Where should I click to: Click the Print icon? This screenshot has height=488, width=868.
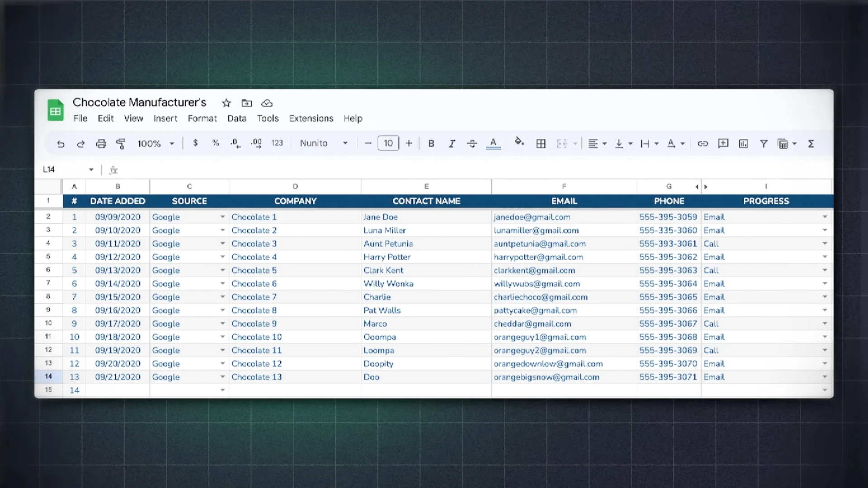click(x=101, y=144)
